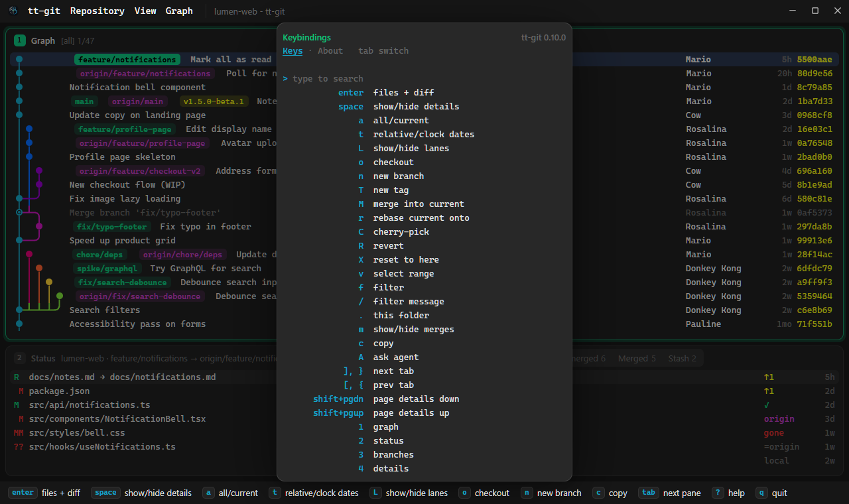Select the Keys tab in Keybindings
Viewport: 849px width, 504px height.
(293, 51)
